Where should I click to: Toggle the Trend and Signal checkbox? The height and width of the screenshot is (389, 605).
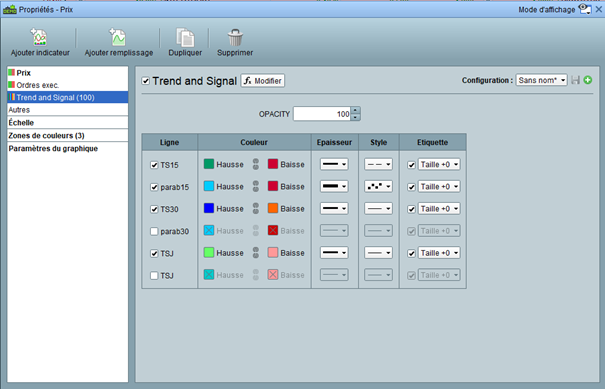145,81
